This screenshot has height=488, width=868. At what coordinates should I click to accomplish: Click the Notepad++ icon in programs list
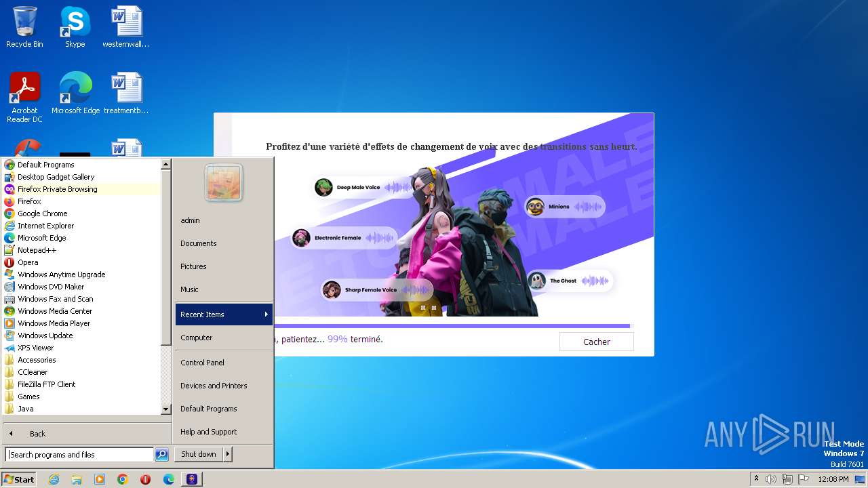[9, 250]
